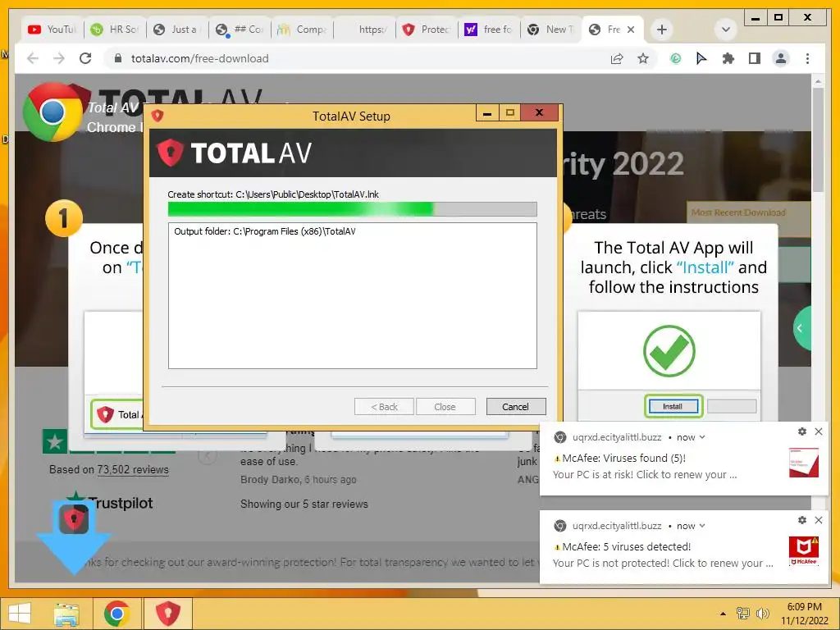Close the TotalAV Setup dialog
The image size is (840, 630).
tap(540, 113)
